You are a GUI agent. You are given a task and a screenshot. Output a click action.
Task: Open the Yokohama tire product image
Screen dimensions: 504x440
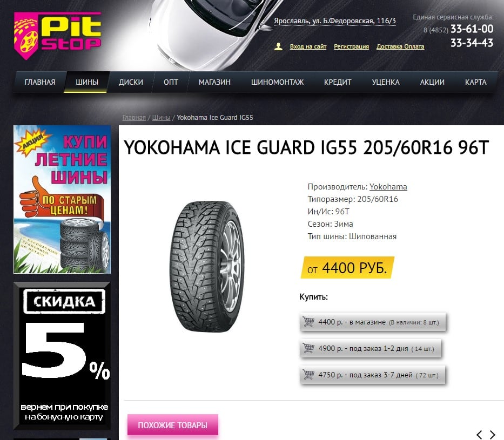click(207, 266)
